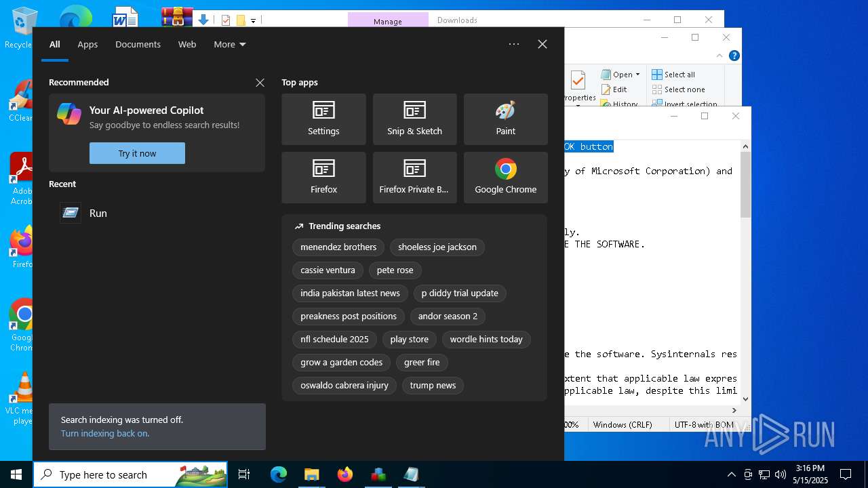
Task: Open notification center
Action: click(846, 474)
